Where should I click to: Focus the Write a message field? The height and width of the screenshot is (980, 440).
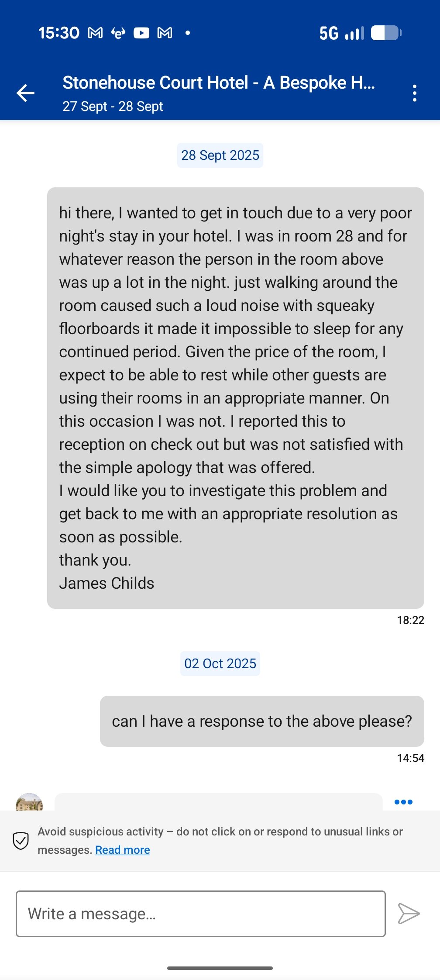201,914
